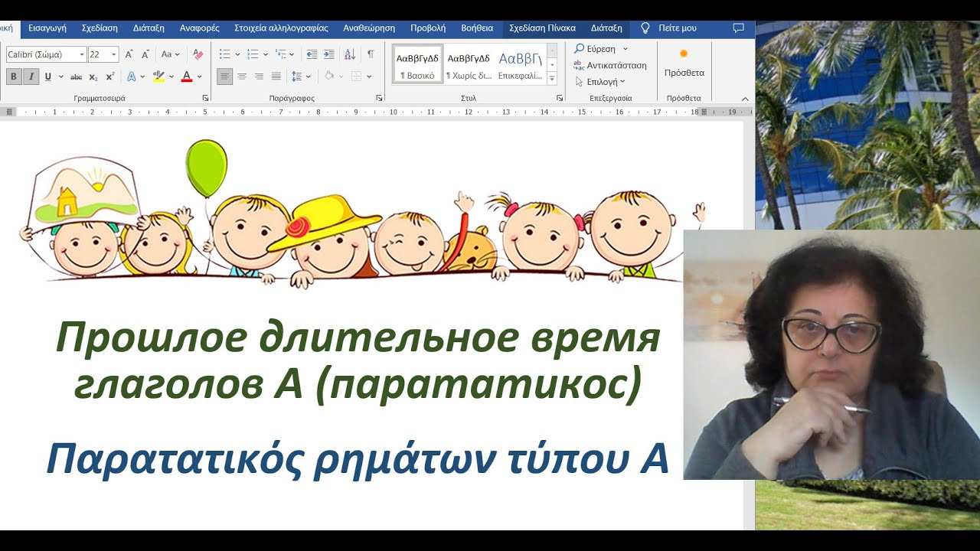Screen dimensions: 980x551
Task: Open line spacing options
Action: pos(298,77)
